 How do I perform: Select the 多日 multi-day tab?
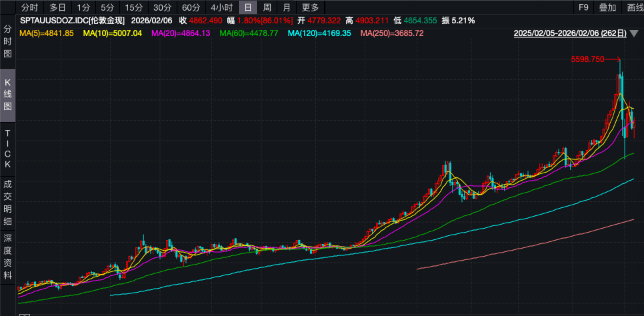coord(57,8)
